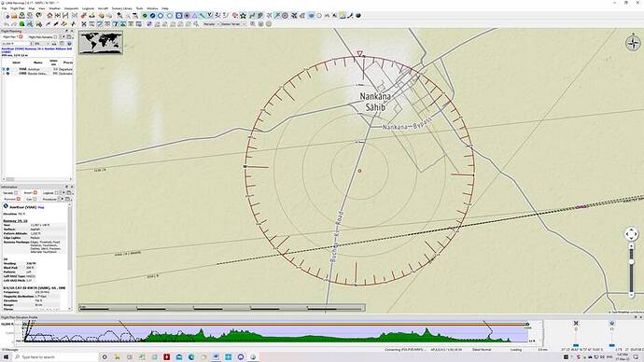Click the open flight plan folder icon
Screen dimensions: 644x362
14,16
